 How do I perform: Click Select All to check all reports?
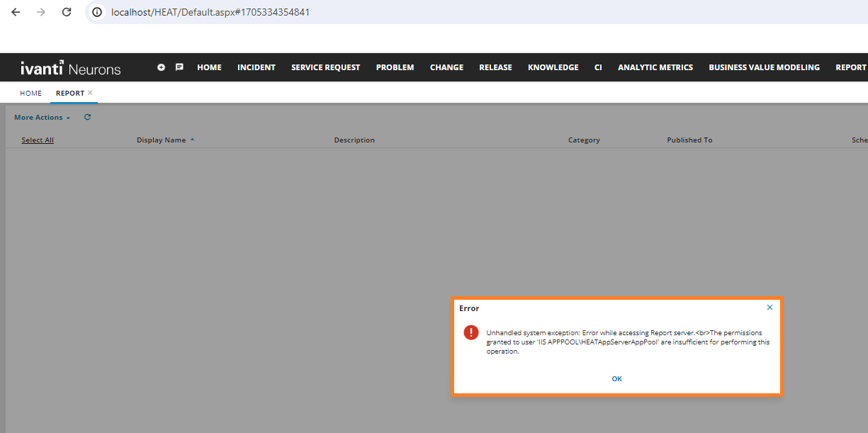[37, 140]
